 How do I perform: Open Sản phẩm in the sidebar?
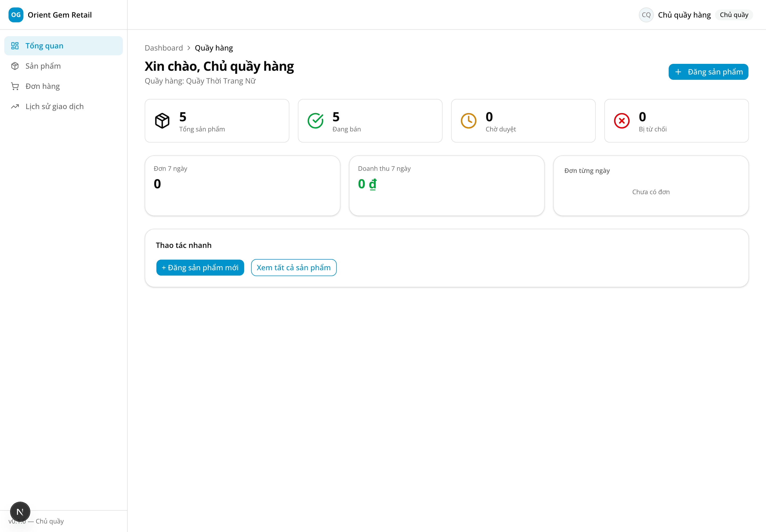63,66
